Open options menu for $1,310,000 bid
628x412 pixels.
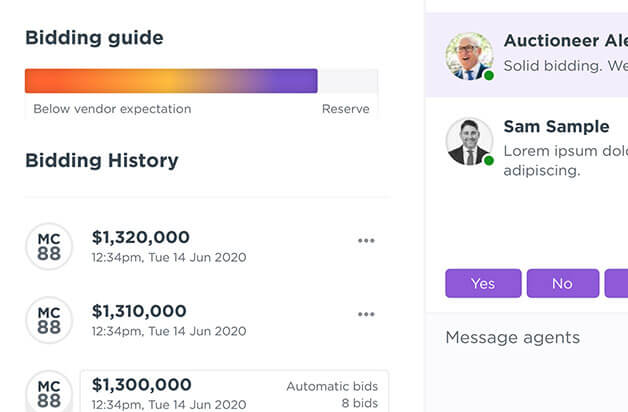tap(366, 314)
